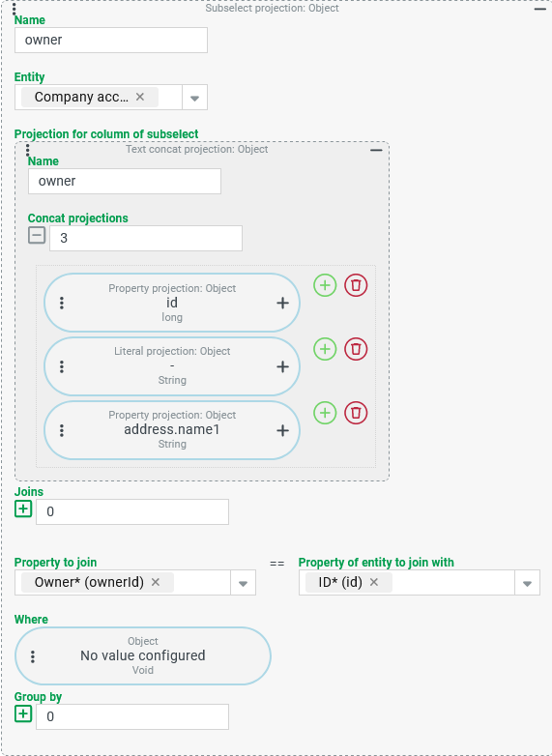Click the subselect Name input field
The image size is (552, 756).
(x=111, y=40)
